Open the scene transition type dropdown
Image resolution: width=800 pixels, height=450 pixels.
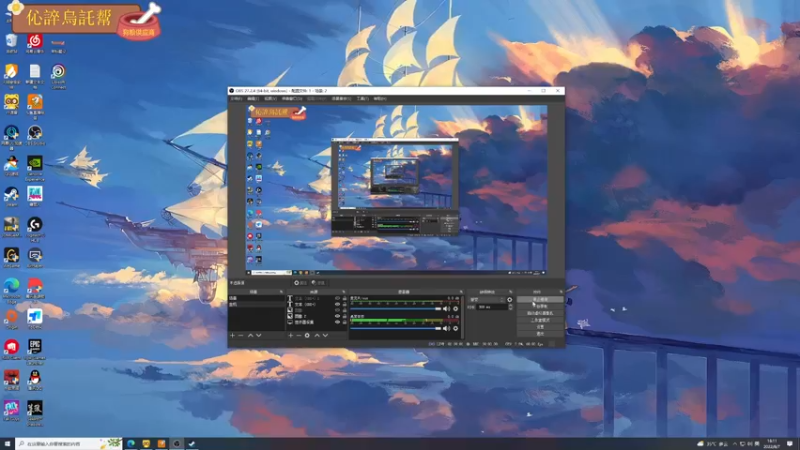(487, 299)
